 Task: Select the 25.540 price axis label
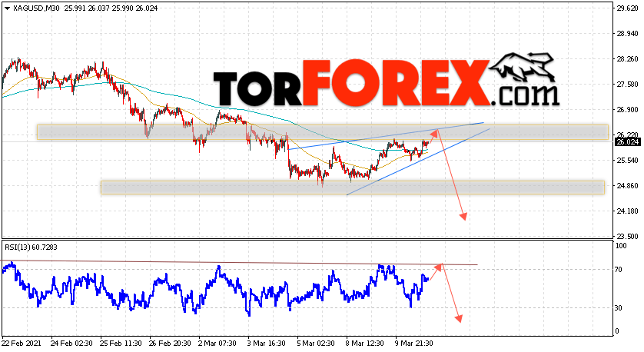[x=628, y=160]
